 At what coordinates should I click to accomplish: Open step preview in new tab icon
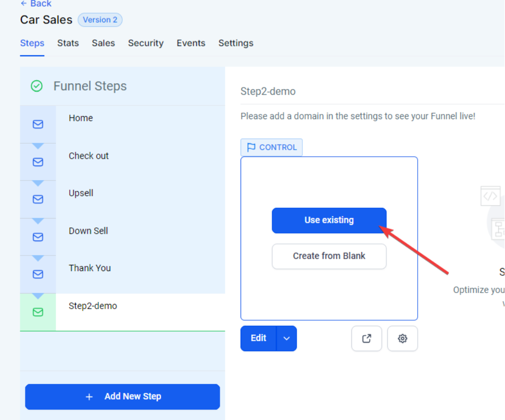pos(367,338)
